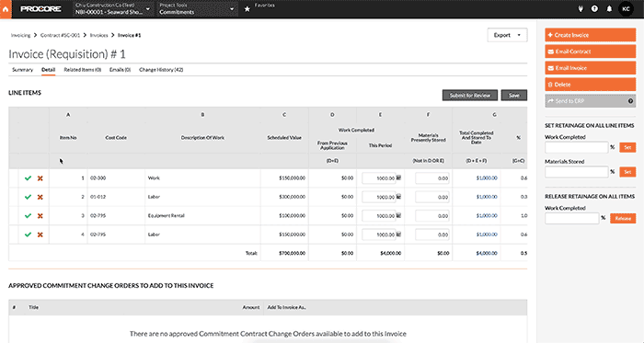Viewport: 644px width, 343px height.
Task: Focus Work Completed set retainage percent field
Action: [x=576, y=147]
